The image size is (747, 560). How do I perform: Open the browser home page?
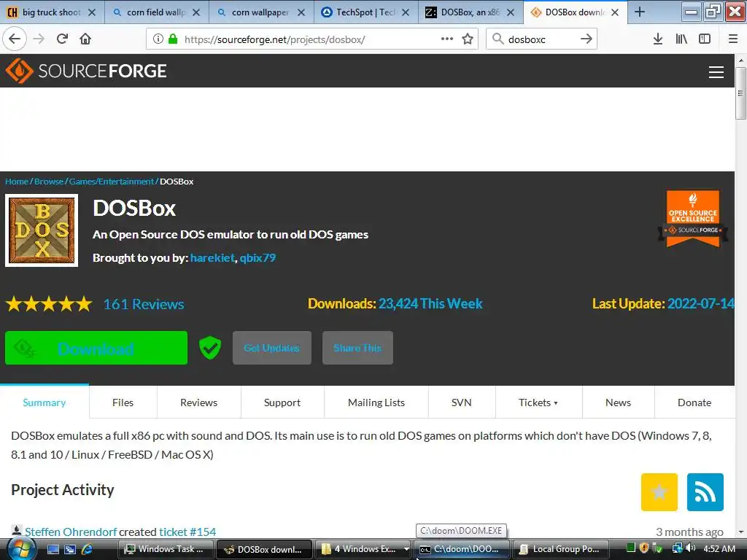pos(85,39)
